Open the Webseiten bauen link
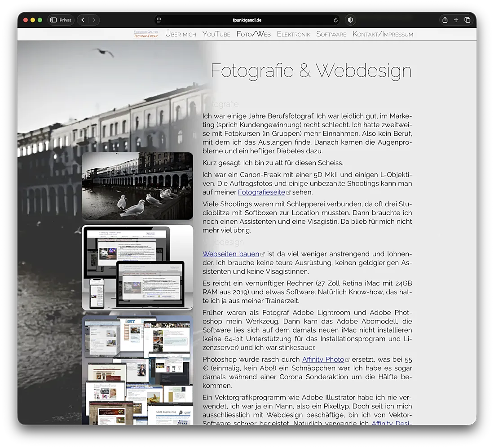 point(230,254)
